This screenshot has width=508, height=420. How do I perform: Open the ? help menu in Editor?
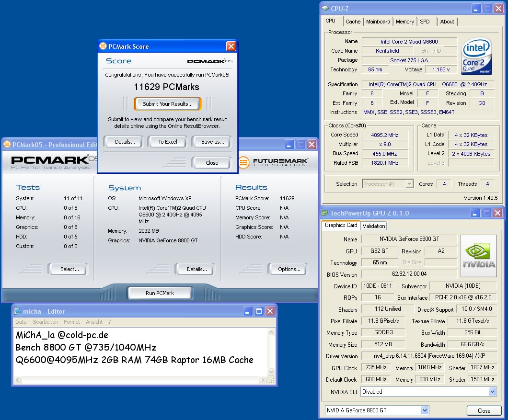[109, 321]
